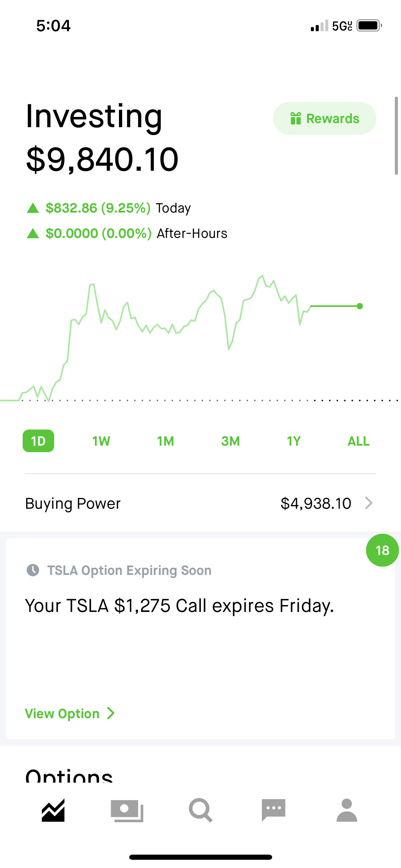Open the Buying Power $4,938.10 row

pyautogui.click(x=200, y=503)
